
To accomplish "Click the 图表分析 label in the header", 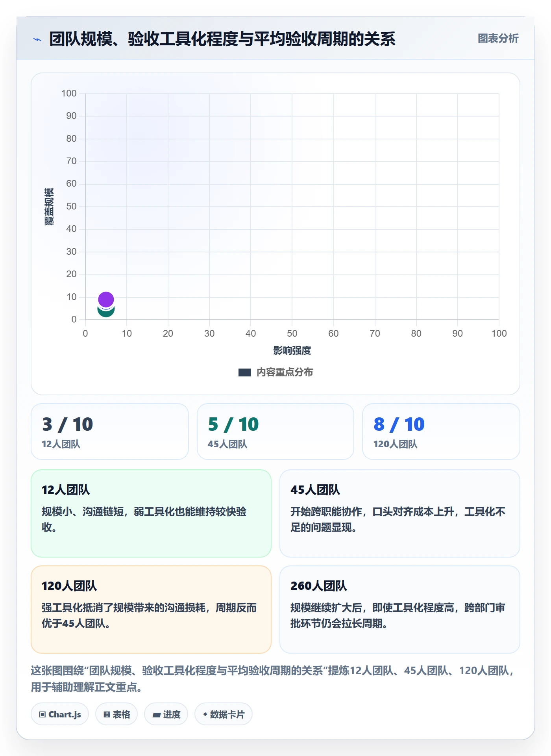I will [x=498, y=39].
